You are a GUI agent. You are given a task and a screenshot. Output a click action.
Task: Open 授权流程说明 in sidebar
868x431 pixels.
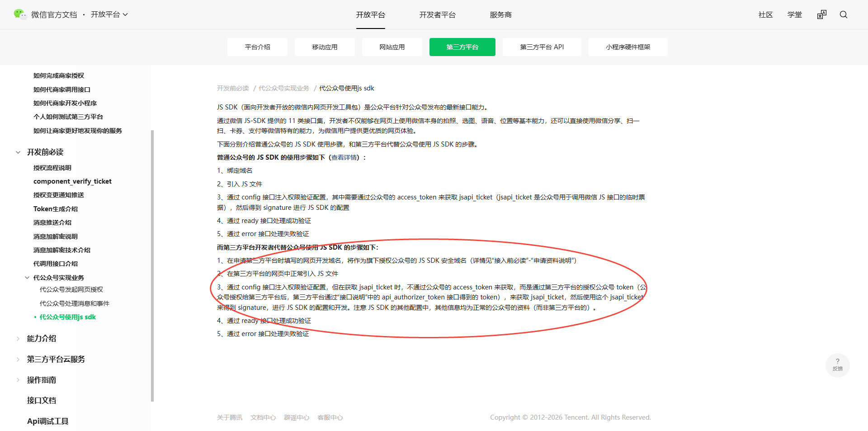[52, 168]
